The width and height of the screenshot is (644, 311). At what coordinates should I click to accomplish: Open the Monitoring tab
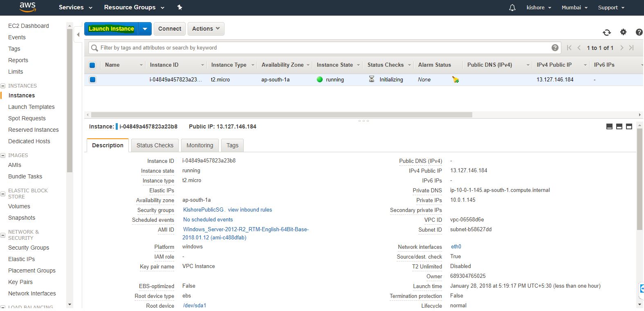[200, 145]
